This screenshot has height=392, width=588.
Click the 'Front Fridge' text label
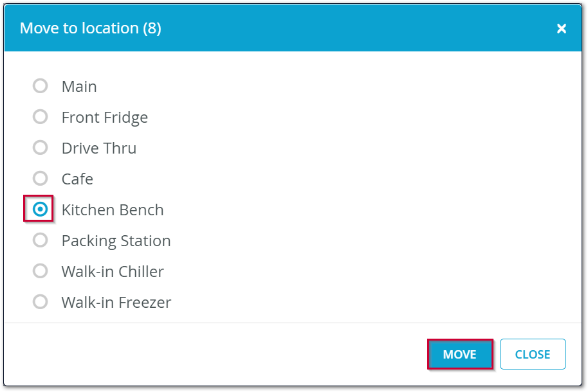tap(105, 117)
